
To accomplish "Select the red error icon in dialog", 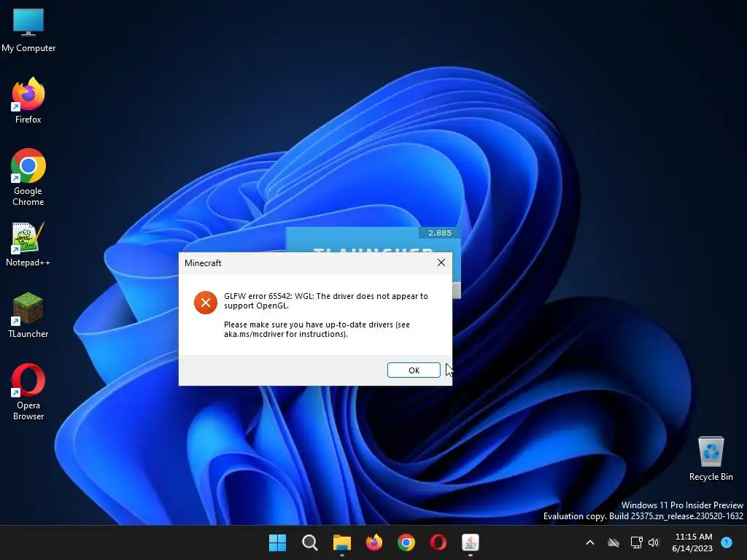I will 205,303.
